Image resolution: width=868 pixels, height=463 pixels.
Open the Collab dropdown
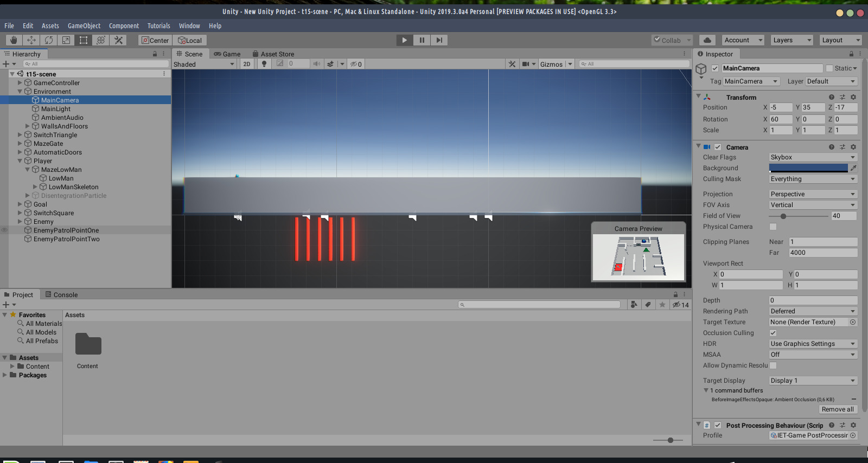pos(672,40)
